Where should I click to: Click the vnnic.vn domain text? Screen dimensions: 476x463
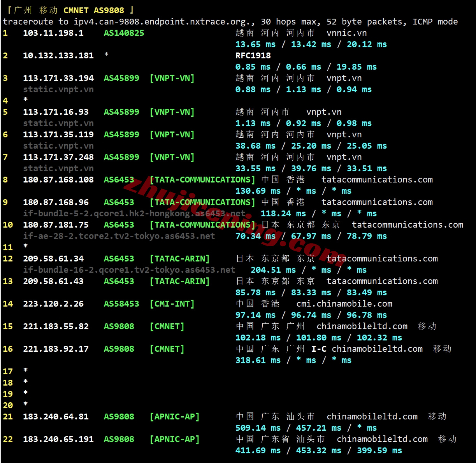point(347,33)
